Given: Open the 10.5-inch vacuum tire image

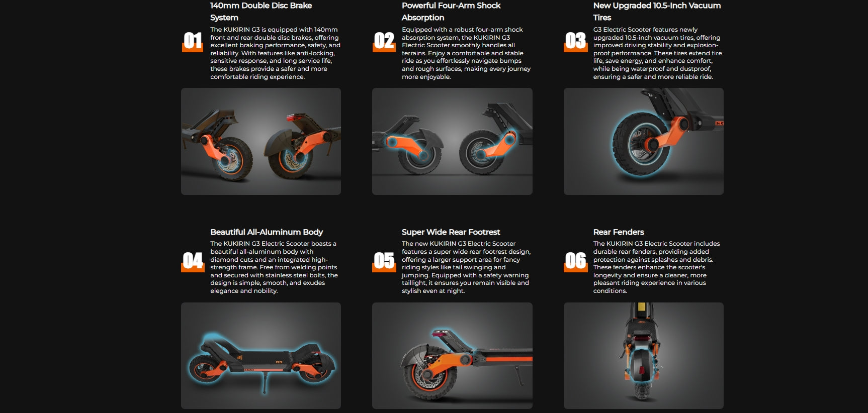Looking at the screenshot, I should click(644, 141).
